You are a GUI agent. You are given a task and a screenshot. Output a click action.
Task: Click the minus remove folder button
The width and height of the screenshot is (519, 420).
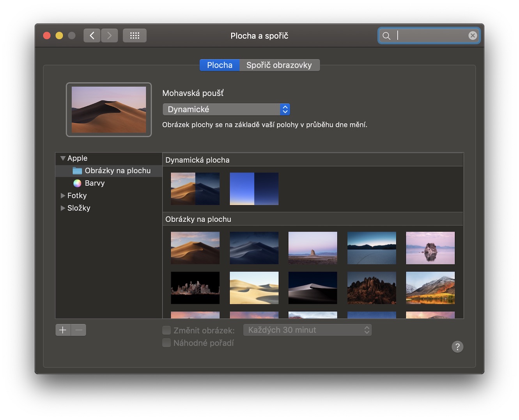[79, 330]
